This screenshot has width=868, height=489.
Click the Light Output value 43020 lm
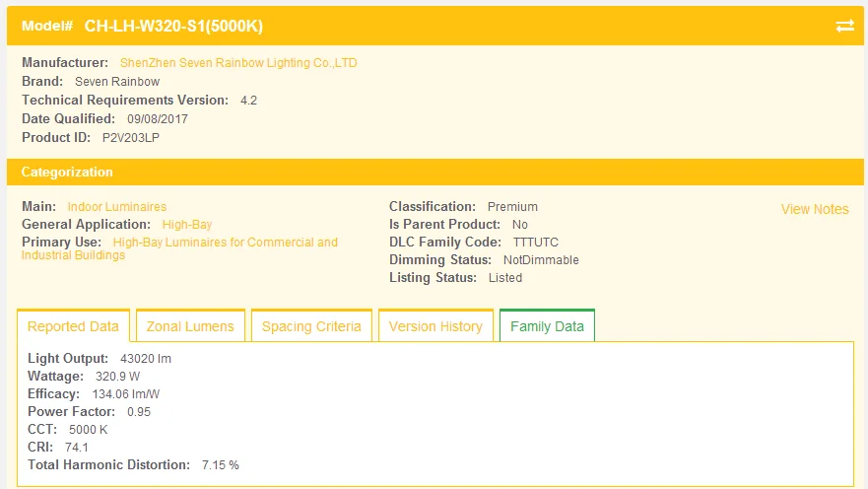click(146, 359)
